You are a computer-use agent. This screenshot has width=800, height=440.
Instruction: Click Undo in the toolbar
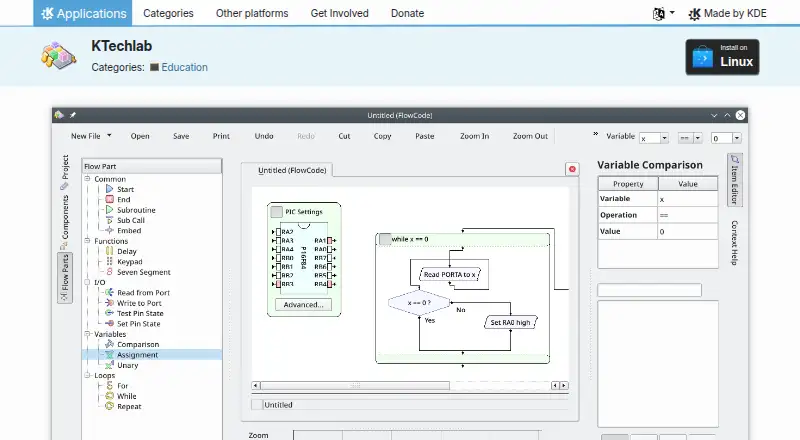point(264,136)
